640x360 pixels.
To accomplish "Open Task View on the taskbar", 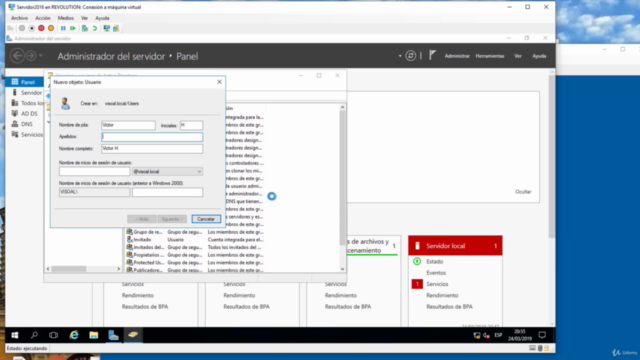I will (53, 335).
